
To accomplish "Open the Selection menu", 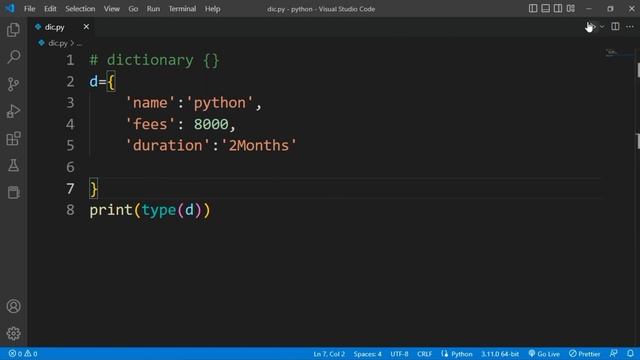I will click(x=80, y=9).
